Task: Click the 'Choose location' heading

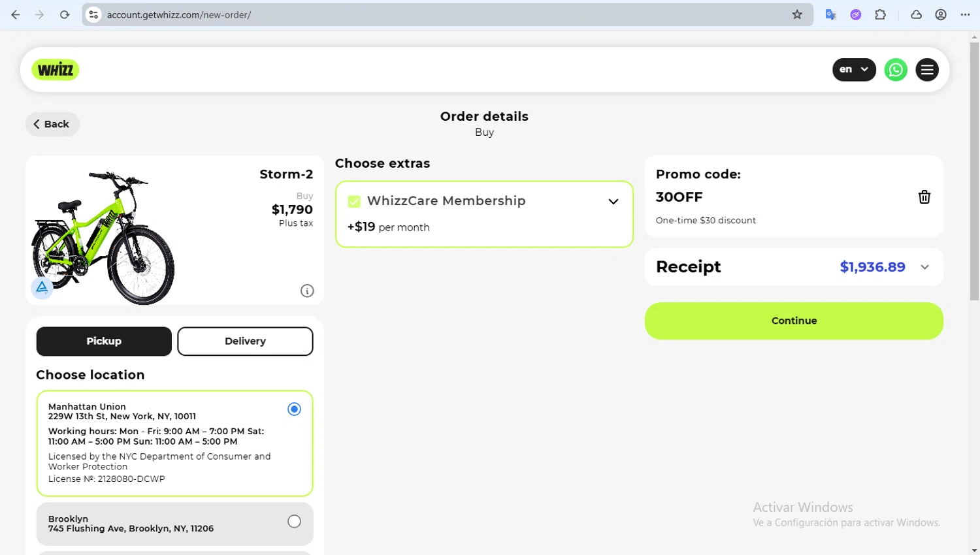Action: click(x=90, y=375)
